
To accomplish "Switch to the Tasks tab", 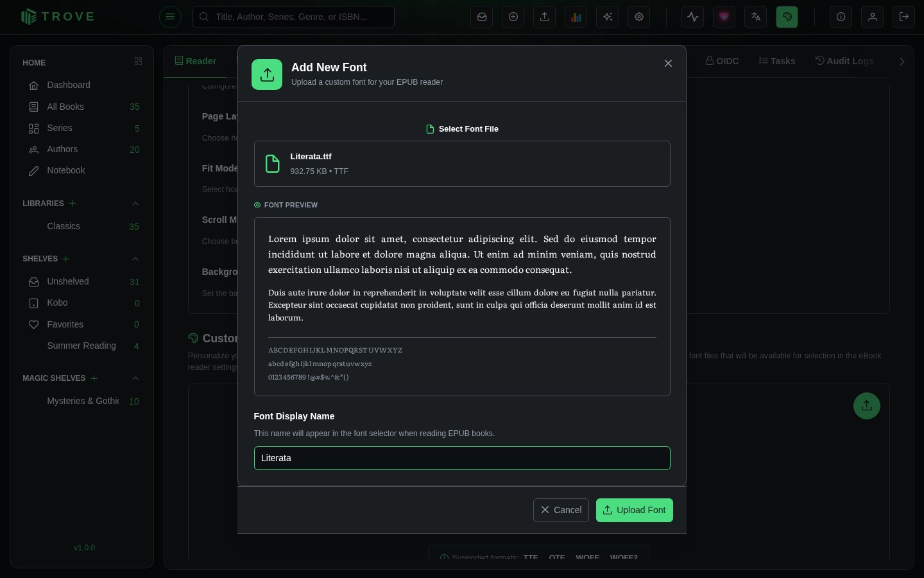I will click(x=777, y=61).
